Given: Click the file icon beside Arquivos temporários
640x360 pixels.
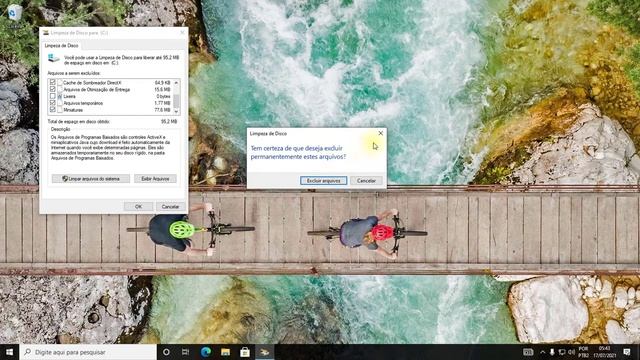Looking at the screenshot, I should tap(60, 103).
